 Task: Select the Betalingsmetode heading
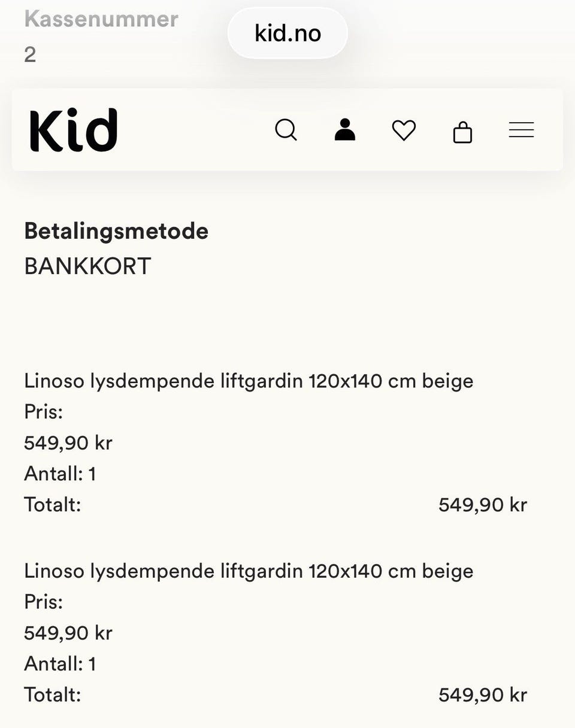coord(116,231)
